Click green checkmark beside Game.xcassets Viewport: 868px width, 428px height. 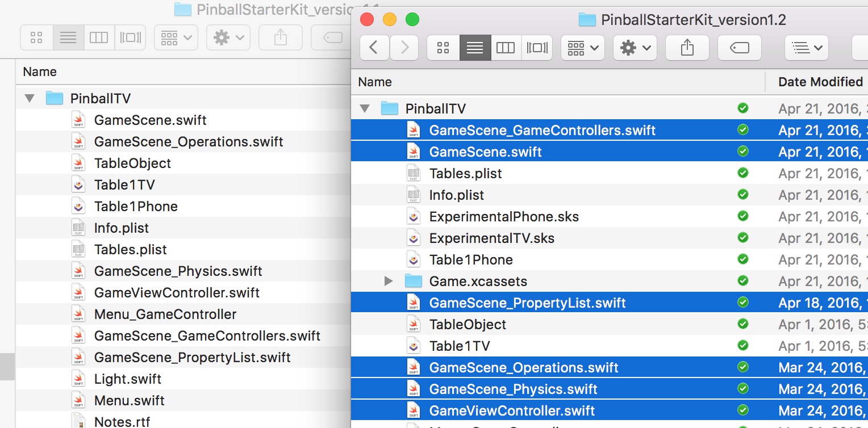743,281
